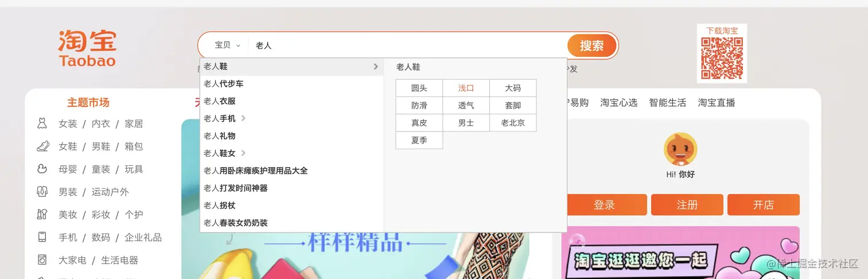Click the 企业礼品 category link

pos(143,237)
